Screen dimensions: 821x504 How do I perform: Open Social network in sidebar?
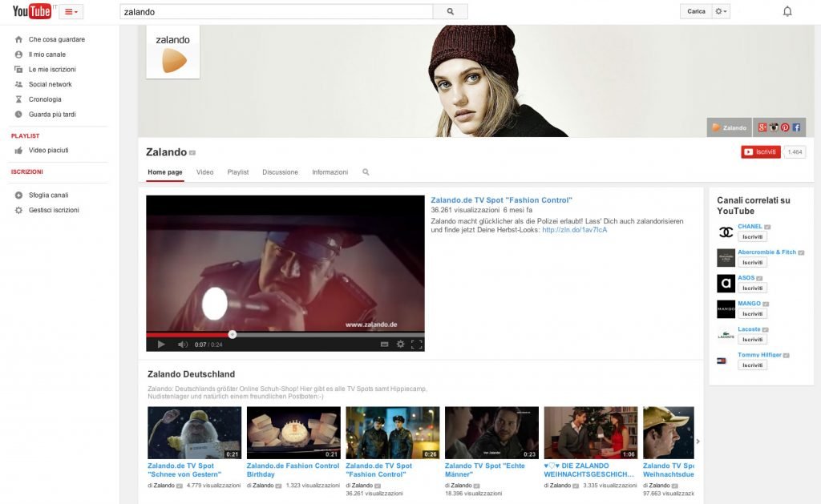click(50, 84)
